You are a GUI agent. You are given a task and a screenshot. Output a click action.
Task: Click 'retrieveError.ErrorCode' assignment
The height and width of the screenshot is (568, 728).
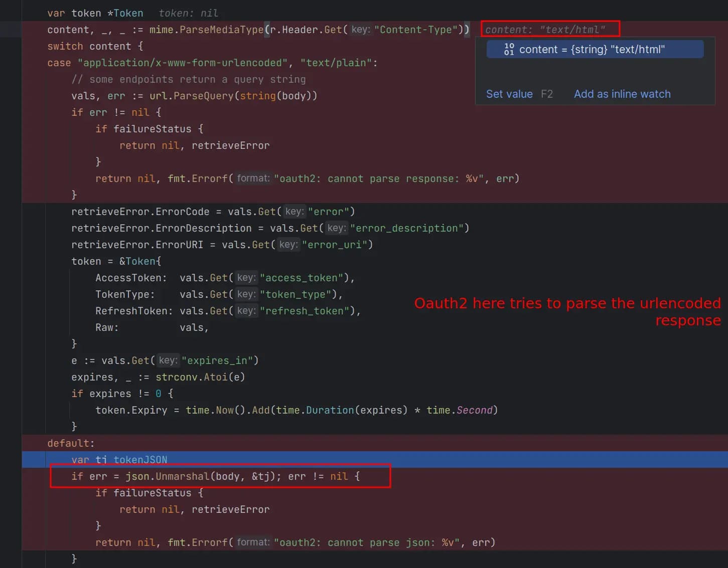tap(140, 212)
